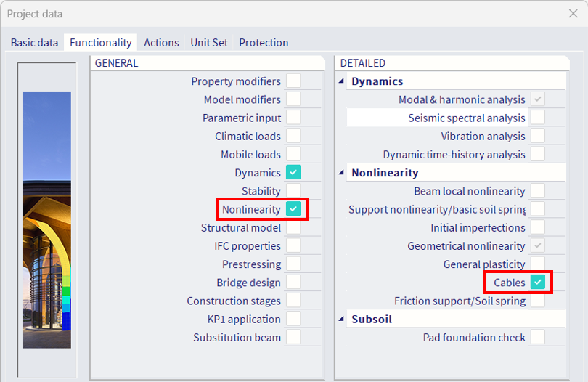Check the Initial imperfections option
Image resolution: width=588 pixels, height=382 pixels.
pos(538,227)
